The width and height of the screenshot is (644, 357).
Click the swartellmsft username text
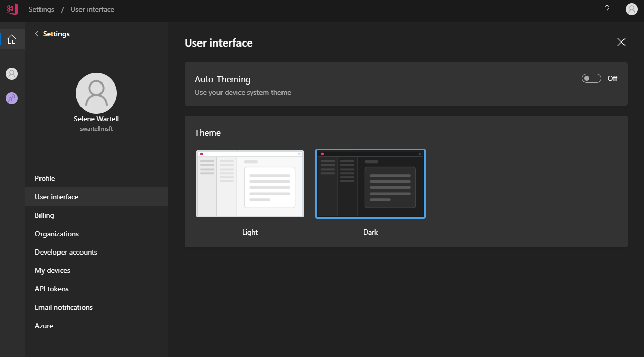(96, 129)
